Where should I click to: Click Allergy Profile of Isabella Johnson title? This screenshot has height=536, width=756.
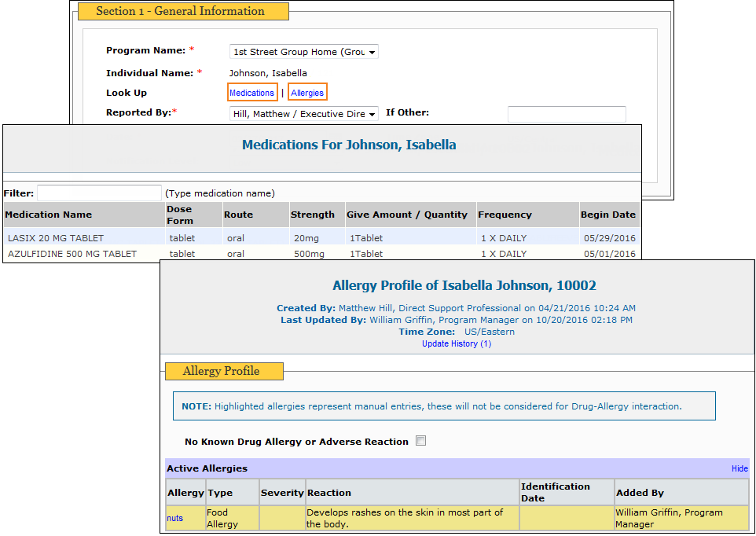pos(464,285)
